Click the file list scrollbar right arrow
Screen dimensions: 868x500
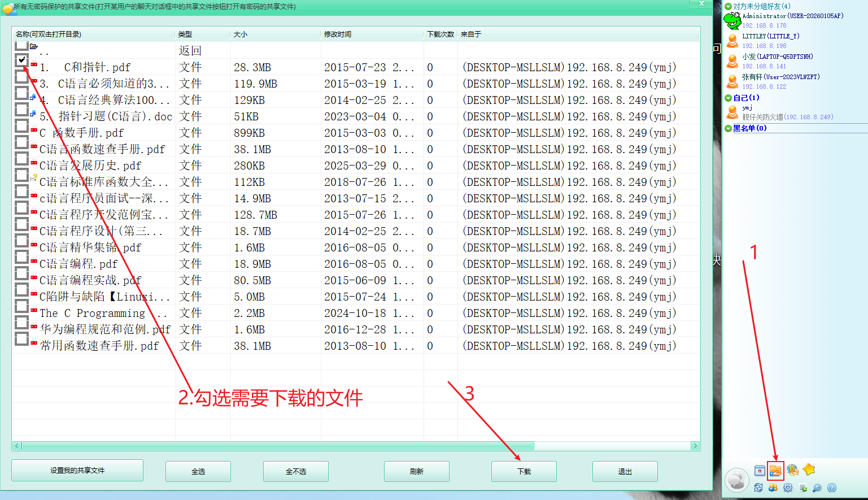pyautogui.click(x=695, y=446)
